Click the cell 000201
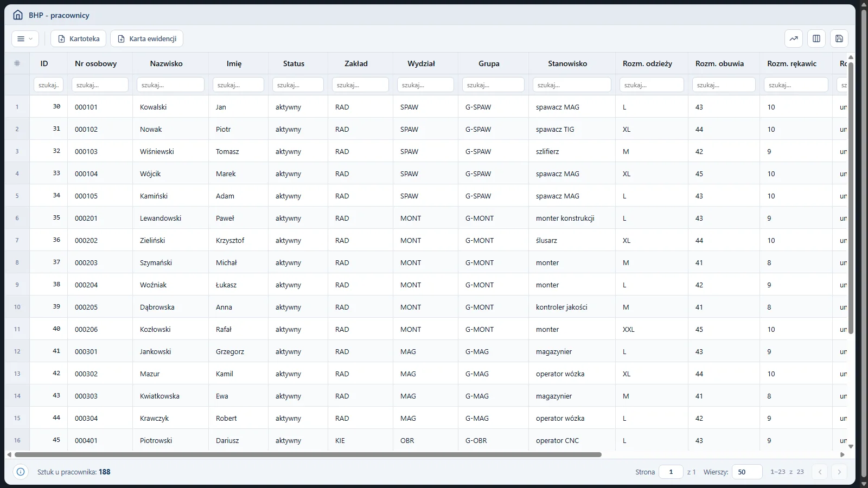This screenshot has width=868, height=488. 100,218
